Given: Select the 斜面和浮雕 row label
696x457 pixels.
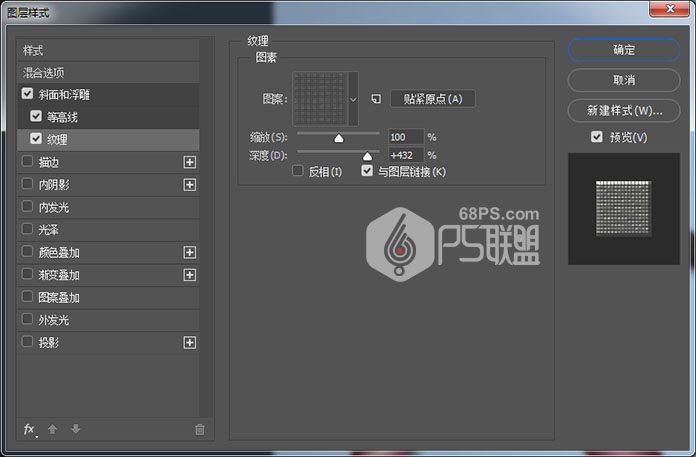Looking at the screenshot, I should coord(64,95).
